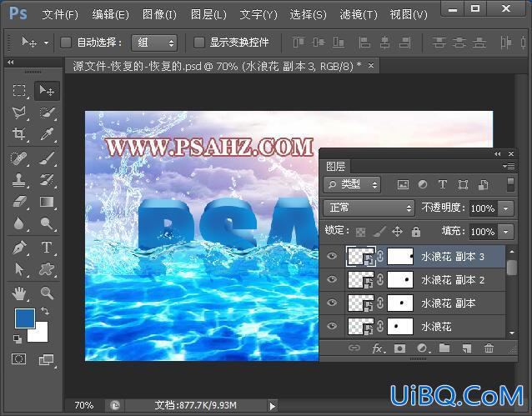The height and width of the screenshot is (416, 532).
Task: Select the Rectangular Marquee tool
Action: click(19, 91)
